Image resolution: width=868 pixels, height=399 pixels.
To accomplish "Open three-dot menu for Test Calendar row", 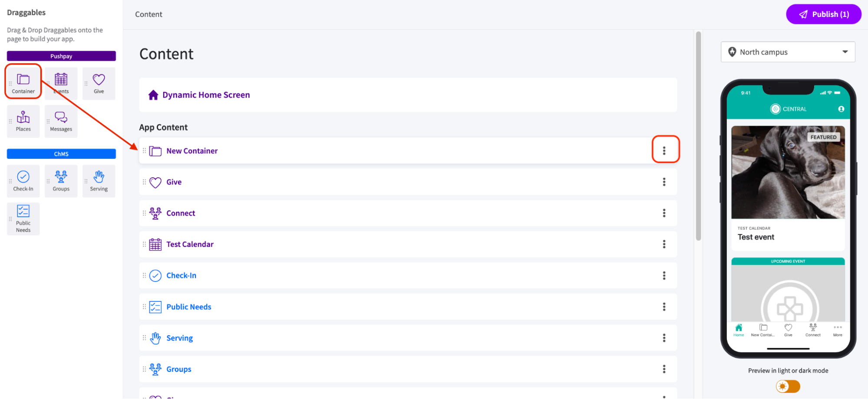I will point(664,244).
